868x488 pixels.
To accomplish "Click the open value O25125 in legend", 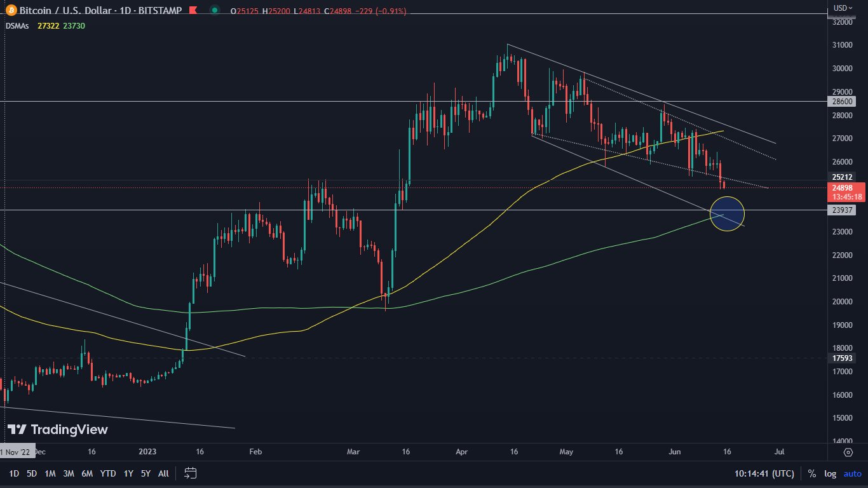I will [245, 11].
